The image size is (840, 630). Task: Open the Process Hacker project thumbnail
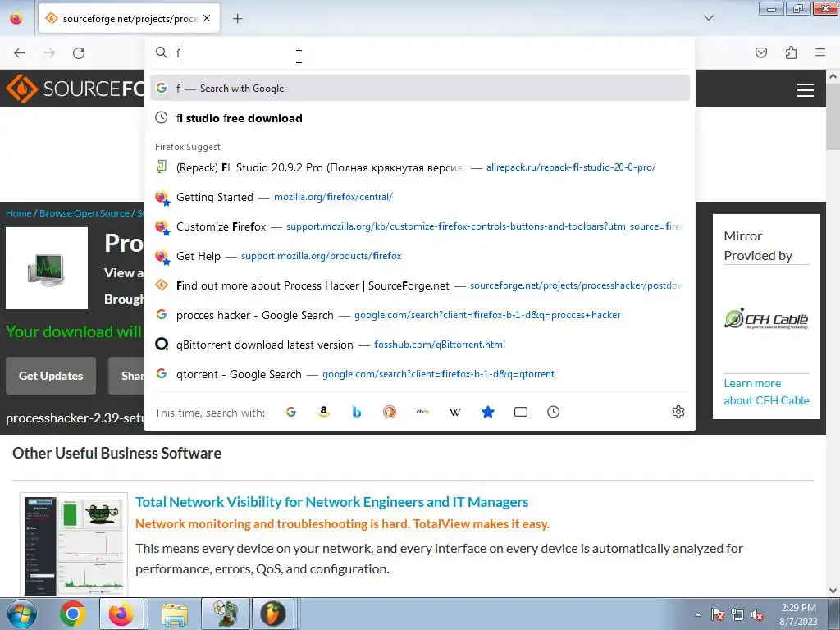[x=47, y=268]
